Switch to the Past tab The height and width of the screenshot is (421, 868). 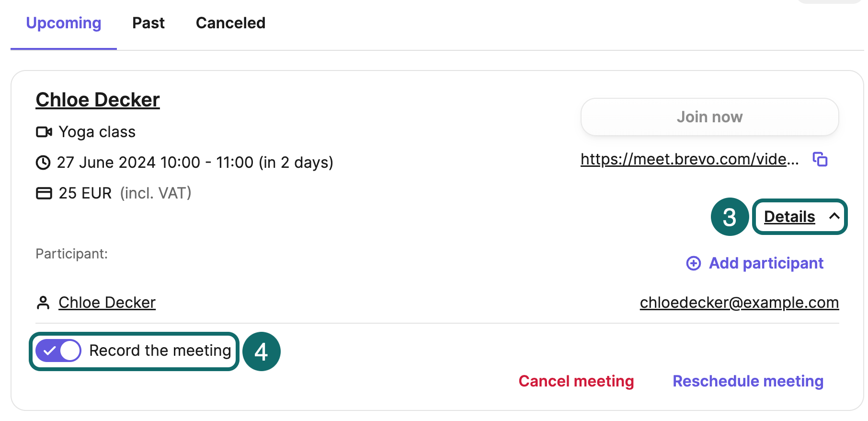pos(148,23)
